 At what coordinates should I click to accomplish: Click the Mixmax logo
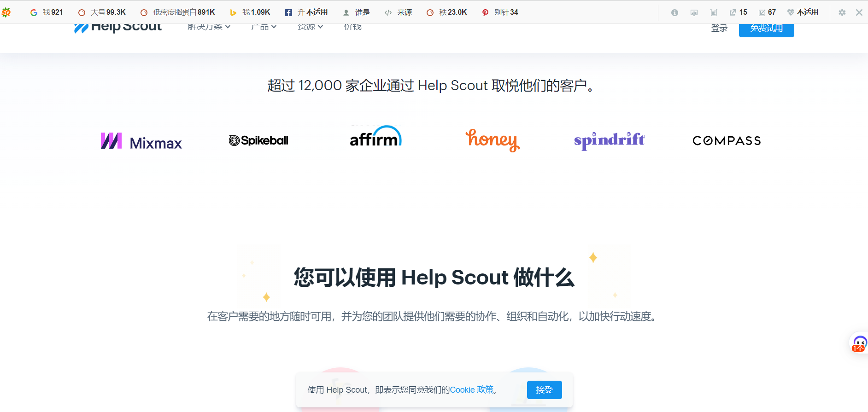coord(141,141)
